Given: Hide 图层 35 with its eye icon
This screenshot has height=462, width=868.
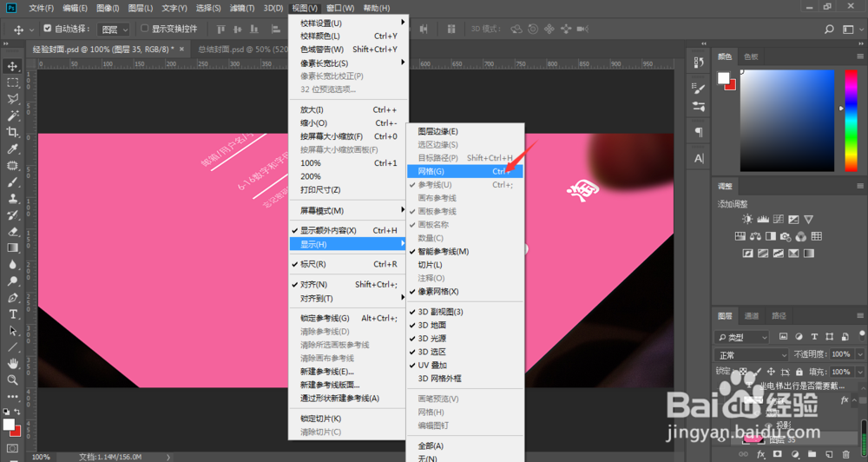Looking at the screenshot, I should coord(723,439).
